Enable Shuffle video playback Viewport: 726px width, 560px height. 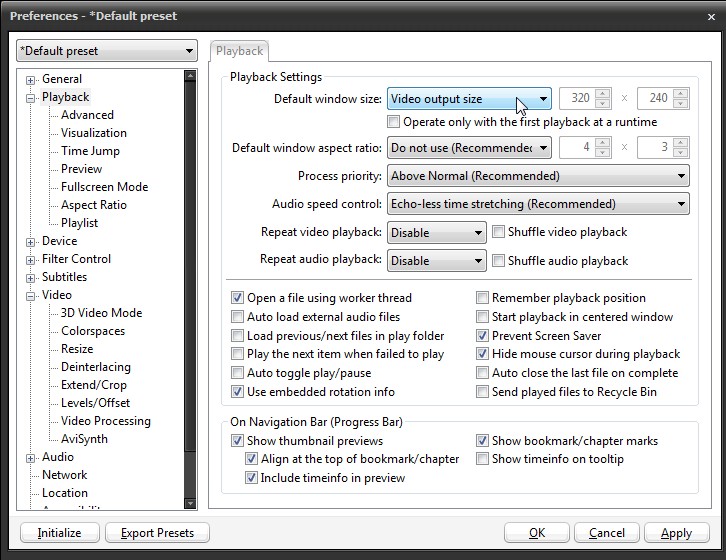click(498, 232)
